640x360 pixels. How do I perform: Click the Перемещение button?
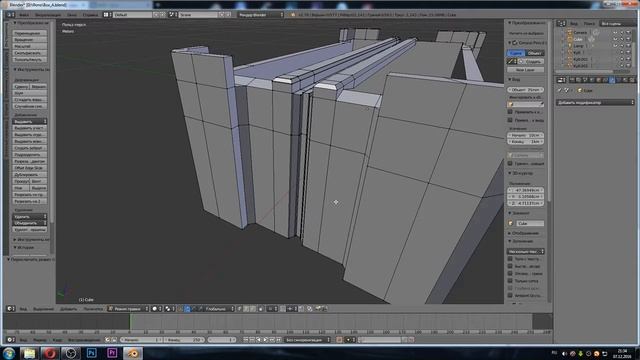(x=30, y=33)
